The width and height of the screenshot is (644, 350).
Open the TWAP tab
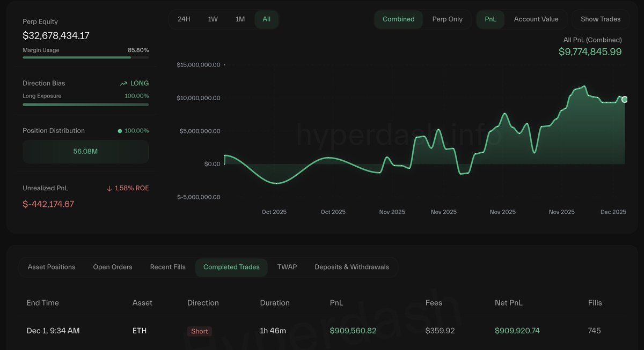tap(287, 267)
